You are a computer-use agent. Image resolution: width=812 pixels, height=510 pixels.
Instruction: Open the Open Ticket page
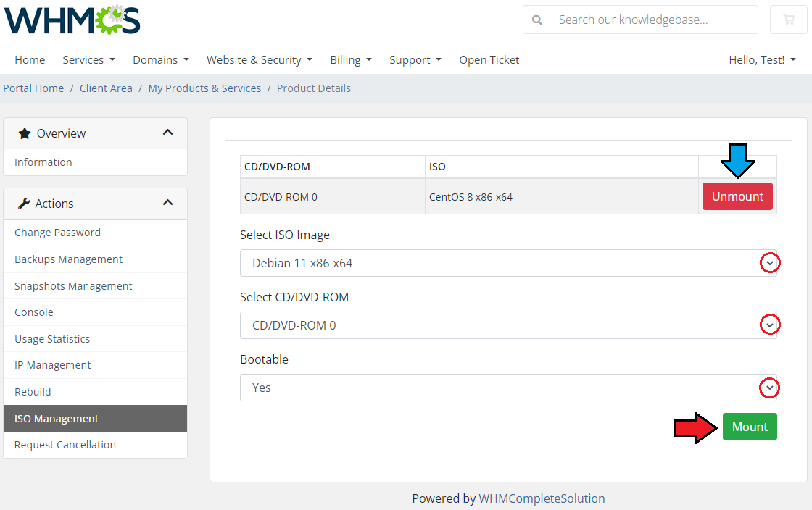489,60
